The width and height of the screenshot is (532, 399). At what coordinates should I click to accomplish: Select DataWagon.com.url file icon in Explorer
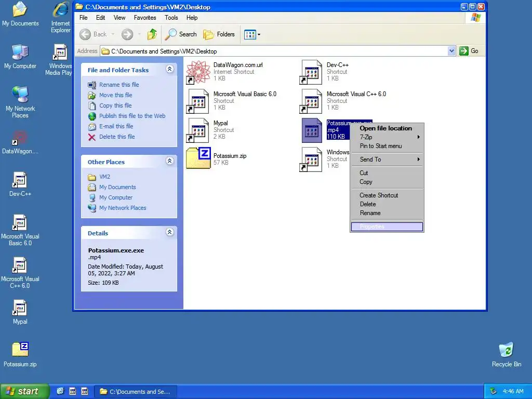point(198,72)
